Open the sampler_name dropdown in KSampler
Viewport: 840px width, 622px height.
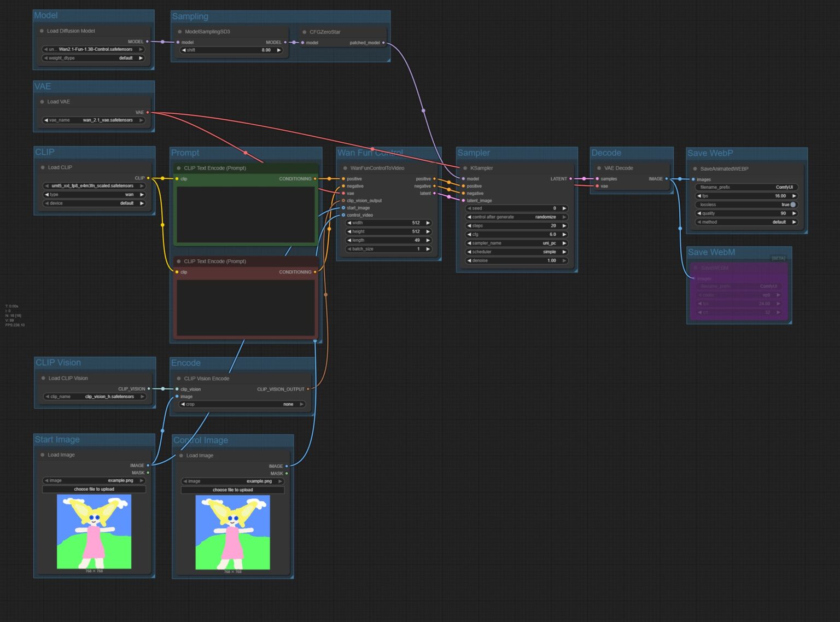coord(517,243)
